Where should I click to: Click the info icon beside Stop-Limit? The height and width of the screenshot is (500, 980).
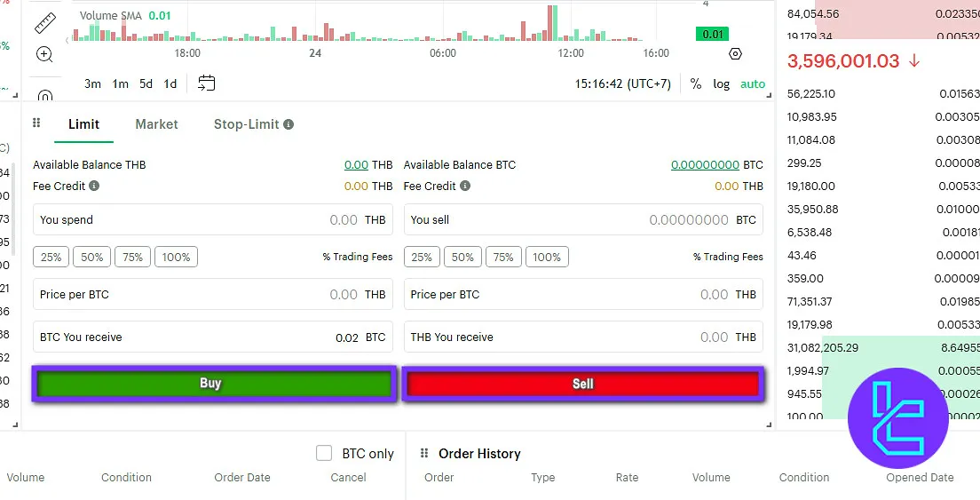288,125
